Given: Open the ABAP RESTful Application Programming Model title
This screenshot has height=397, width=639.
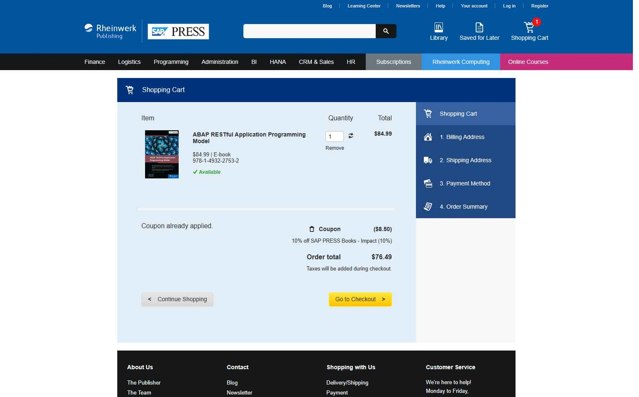Looking at the screenshot, I should [x=249, y=138].
